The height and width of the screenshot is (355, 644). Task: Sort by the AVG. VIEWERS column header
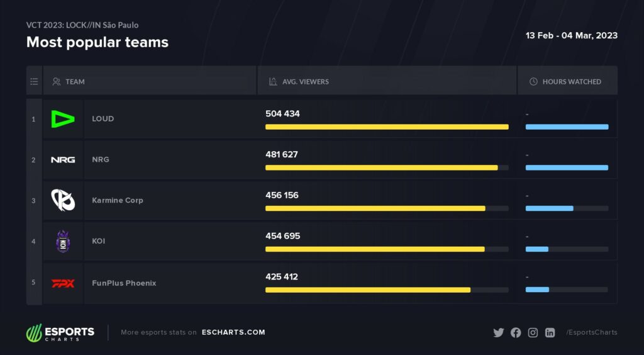tap(305, 82)
